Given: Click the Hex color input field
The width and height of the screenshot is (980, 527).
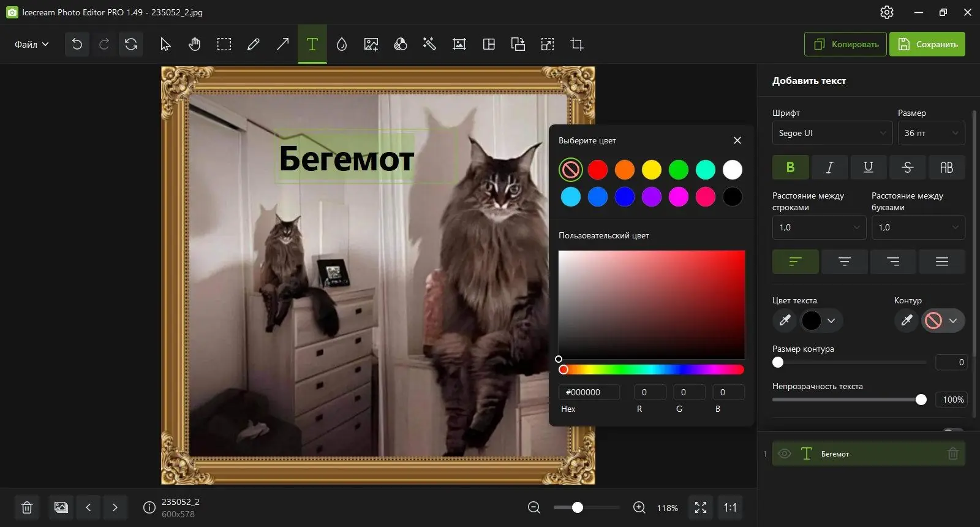Looking at the screenshot, I should click(589, 392).
